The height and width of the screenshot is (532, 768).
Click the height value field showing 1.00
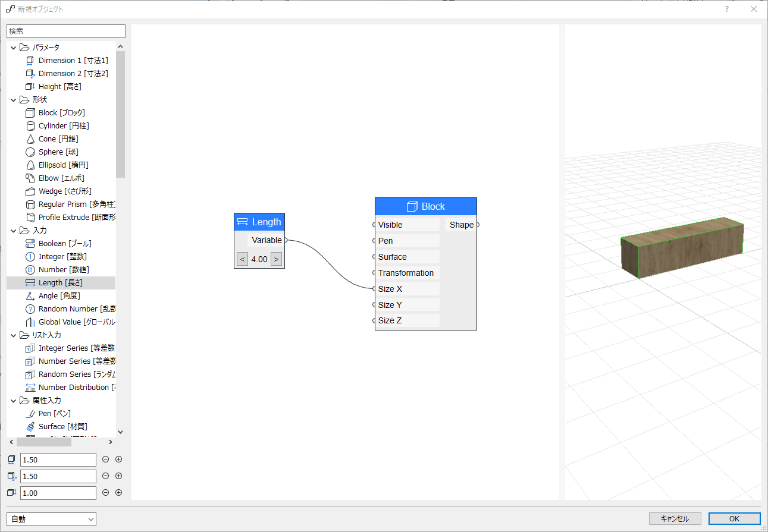tap(58, 493)
